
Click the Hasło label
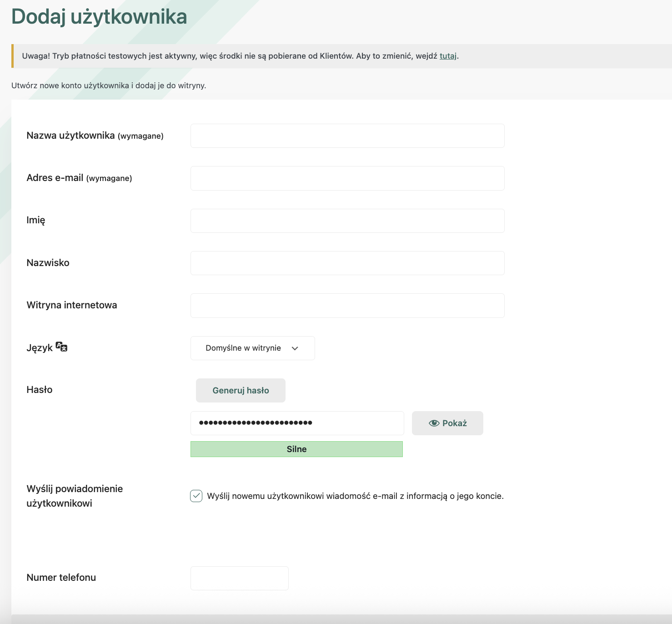pos(40,390)
